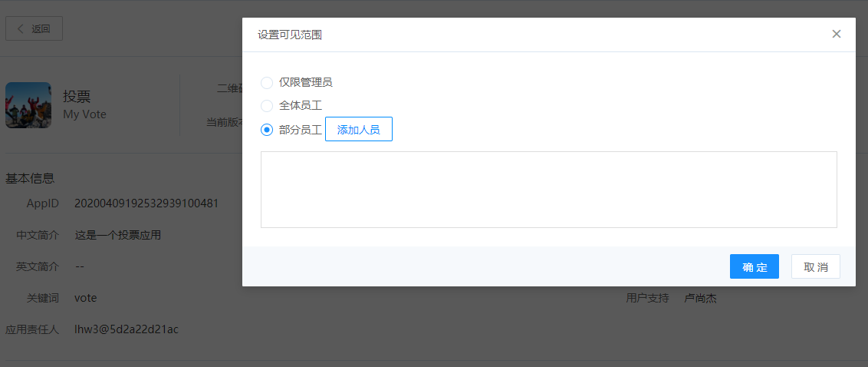Click the 应用责任人 label

click(x=32, y=330)
